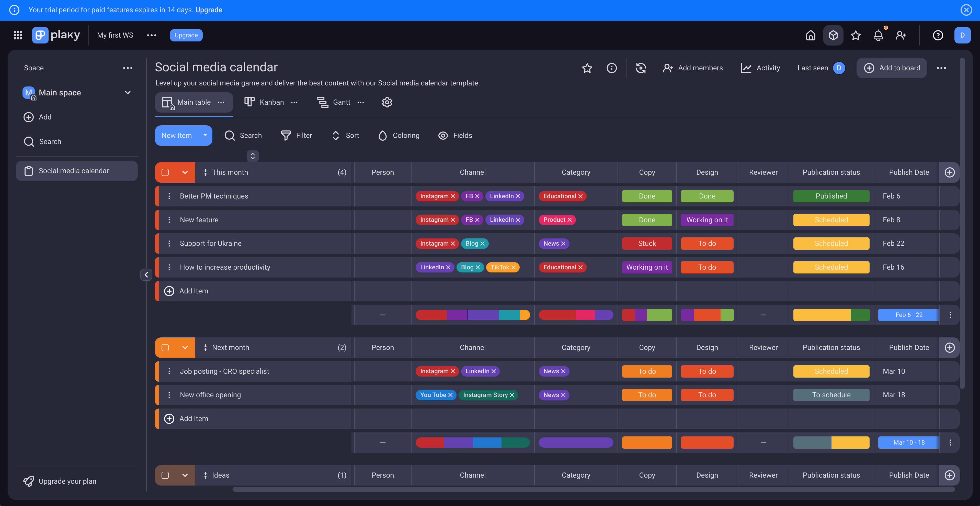Click New Item button
The width and height of the screenshot is (980, 506).
tap(177, 135)
